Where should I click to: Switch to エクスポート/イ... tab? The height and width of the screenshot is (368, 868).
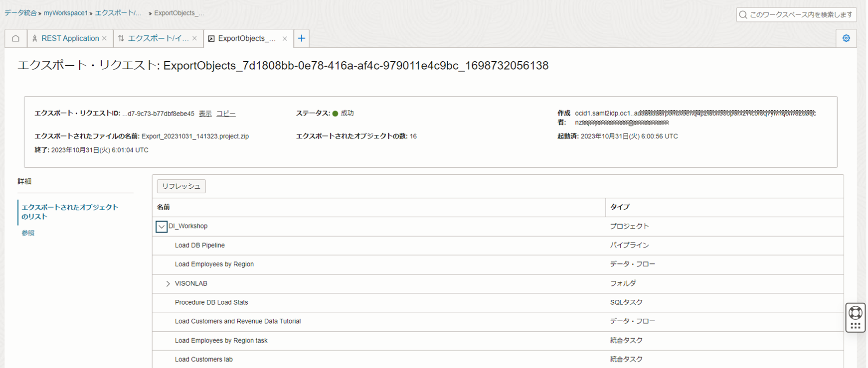(158, 38)
